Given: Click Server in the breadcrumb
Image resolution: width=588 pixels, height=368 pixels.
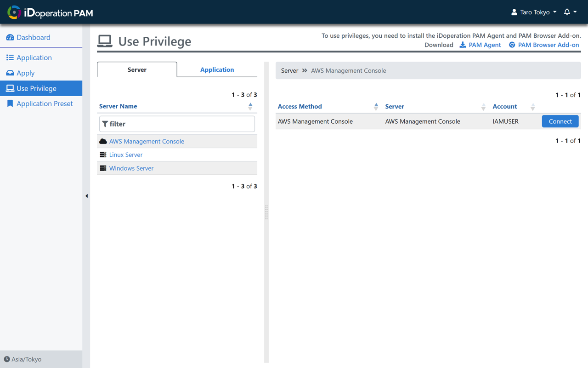Looking at the screenshot, I should point(289,70).
